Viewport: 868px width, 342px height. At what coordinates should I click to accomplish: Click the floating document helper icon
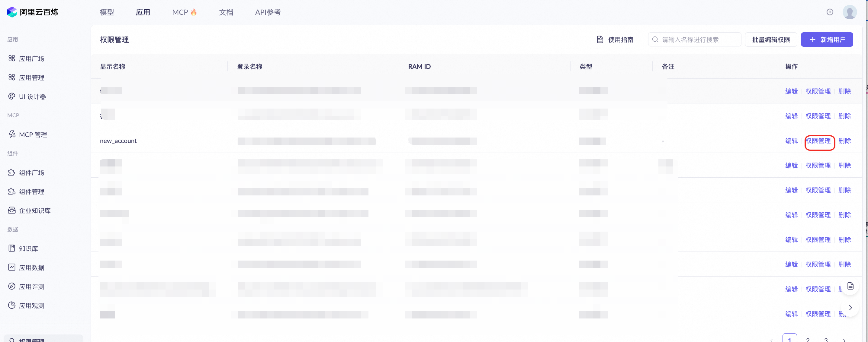tap(850, 286)
